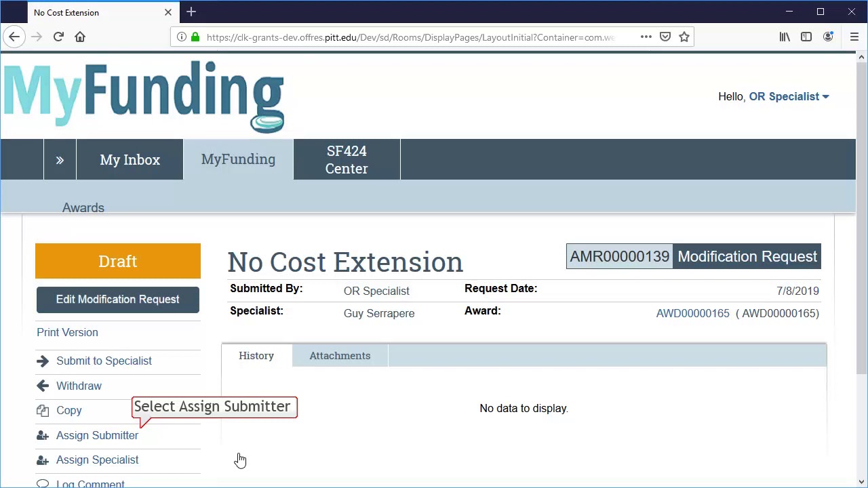The width and height of the screenshot is (868, 488).
Task: Go back with the browser back arrow
Action: [14, 37]
